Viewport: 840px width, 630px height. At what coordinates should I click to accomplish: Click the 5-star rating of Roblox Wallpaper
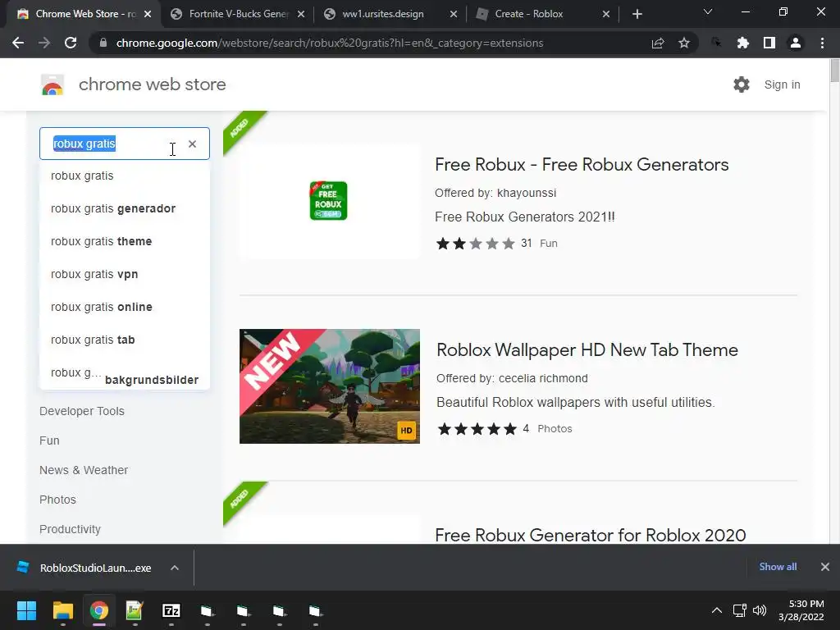tap(477, 428)
